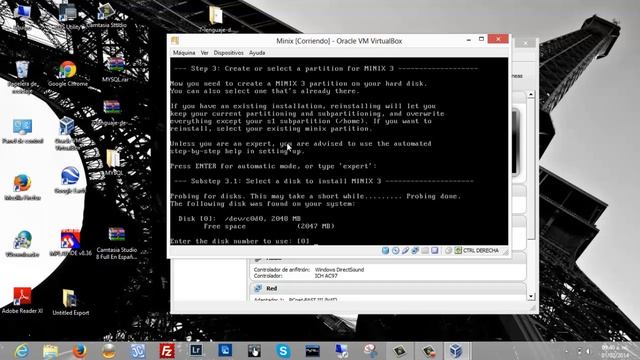The image size is (640, 360).
Task: Open File Explorer from the taskbar
Action: pyautogui.click(x=50, y=351)
